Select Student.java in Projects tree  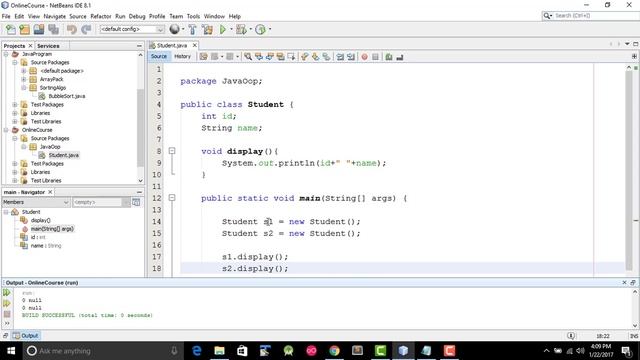coord(64,155)
